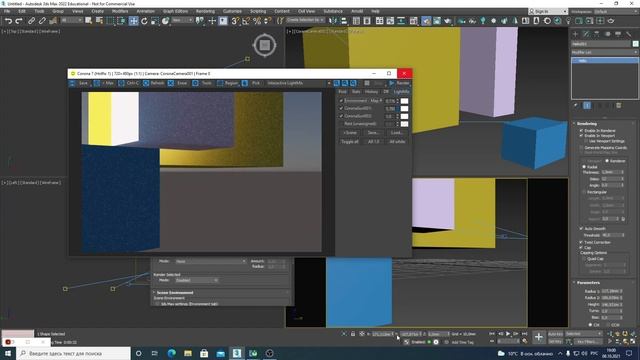Open the Utilities tab in command panel

tap(629, 34)
